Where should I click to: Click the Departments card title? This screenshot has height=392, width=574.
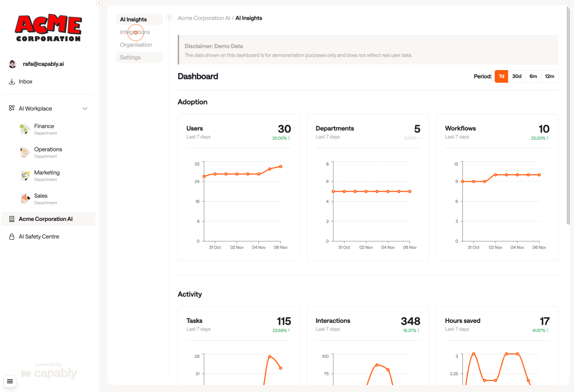pyautogui.click(x=335, y=129)
